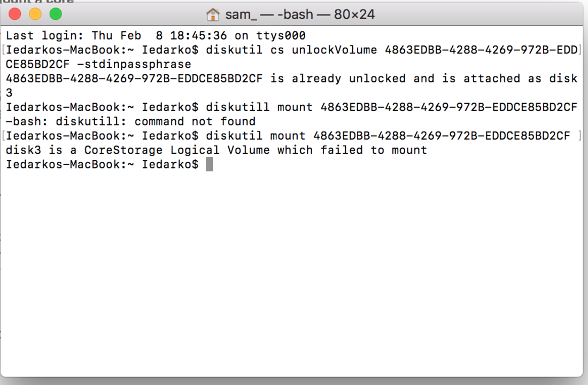
Task: Click the final 'Iedarkos-MacBook:~ Iedarko$' prompt
Action: tap(102, 164)
